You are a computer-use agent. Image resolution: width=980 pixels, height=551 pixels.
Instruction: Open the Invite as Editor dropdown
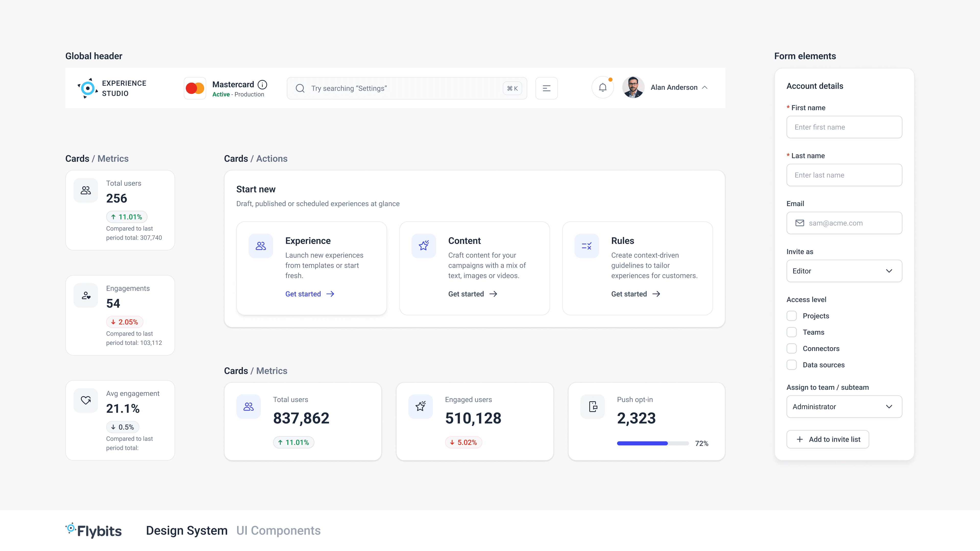(x=844, y=271)
